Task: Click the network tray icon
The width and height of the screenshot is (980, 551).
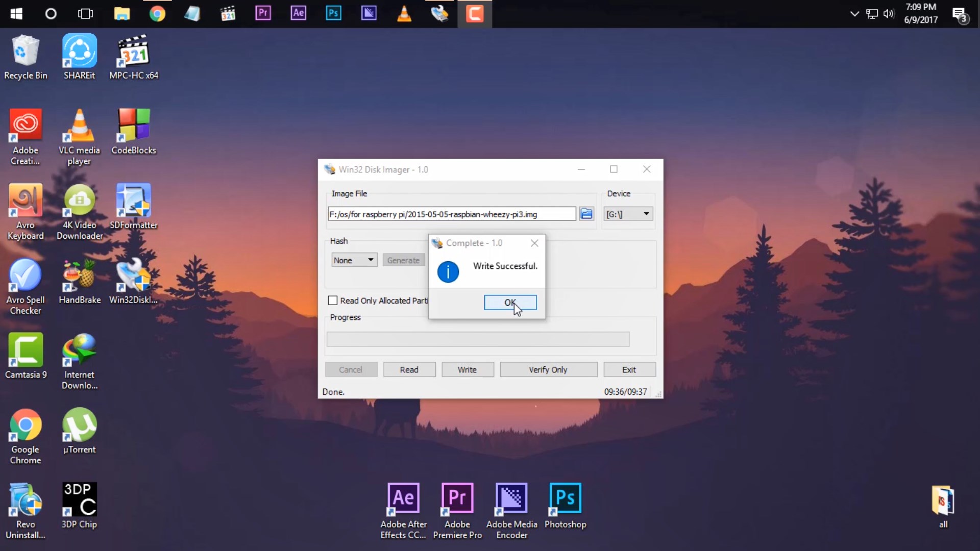Action: 872,14
